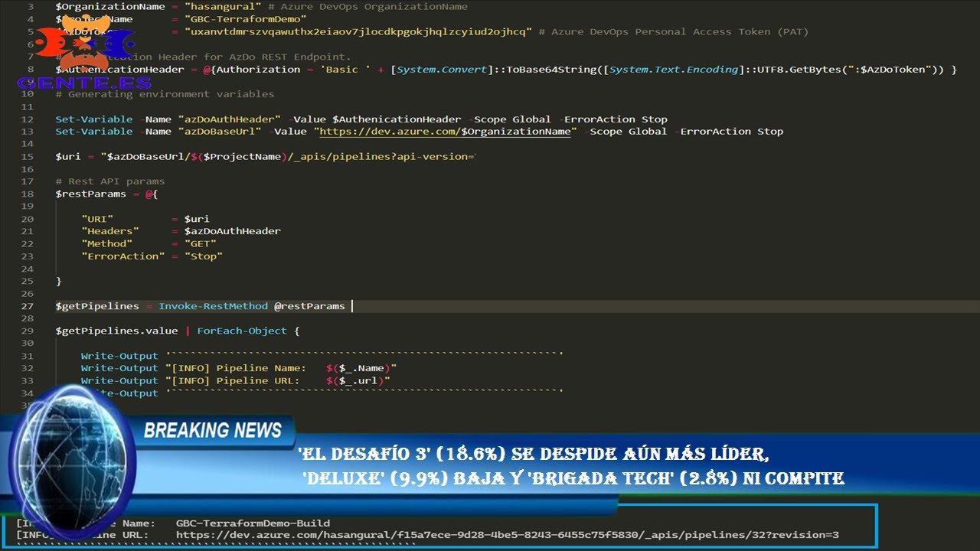980x551 pixels.
Task: Click the comment "# Rest API params"
Action: tap(109, 181)
